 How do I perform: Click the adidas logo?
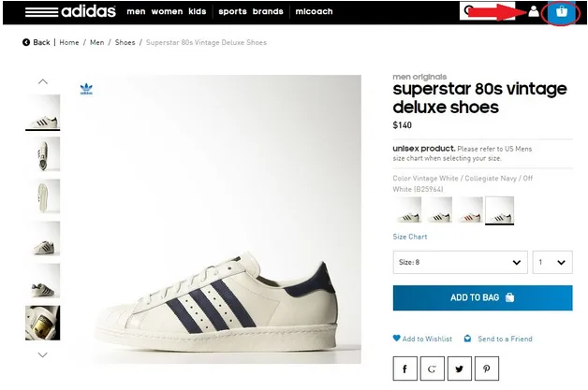pos(70,12)
